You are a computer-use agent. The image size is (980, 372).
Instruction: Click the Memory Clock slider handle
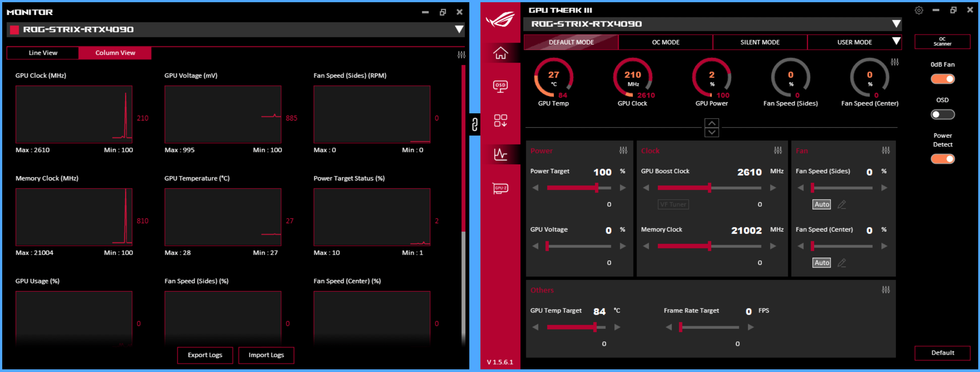point(710,246)
